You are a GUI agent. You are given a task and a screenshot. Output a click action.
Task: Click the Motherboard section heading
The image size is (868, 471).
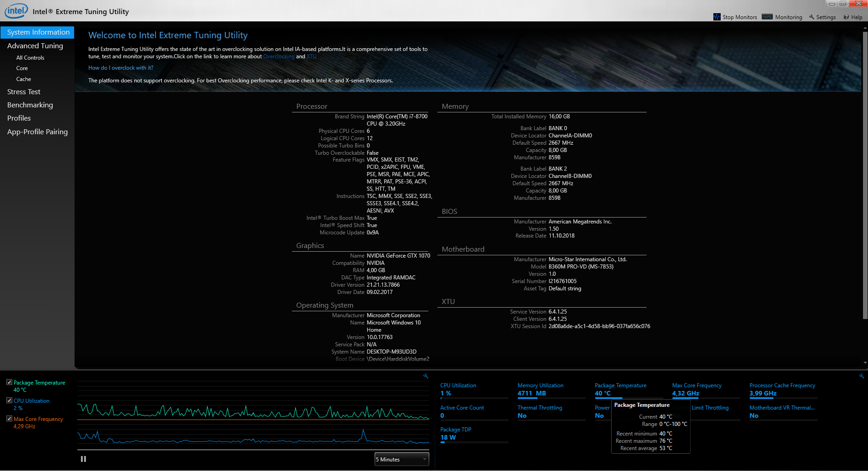click(x=463, y=249)
